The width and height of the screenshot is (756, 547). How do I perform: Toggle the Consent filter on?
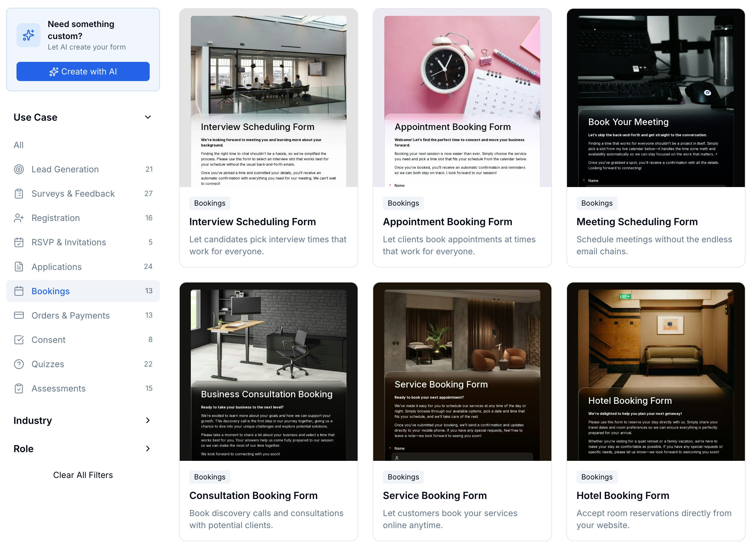click(49, 340)
